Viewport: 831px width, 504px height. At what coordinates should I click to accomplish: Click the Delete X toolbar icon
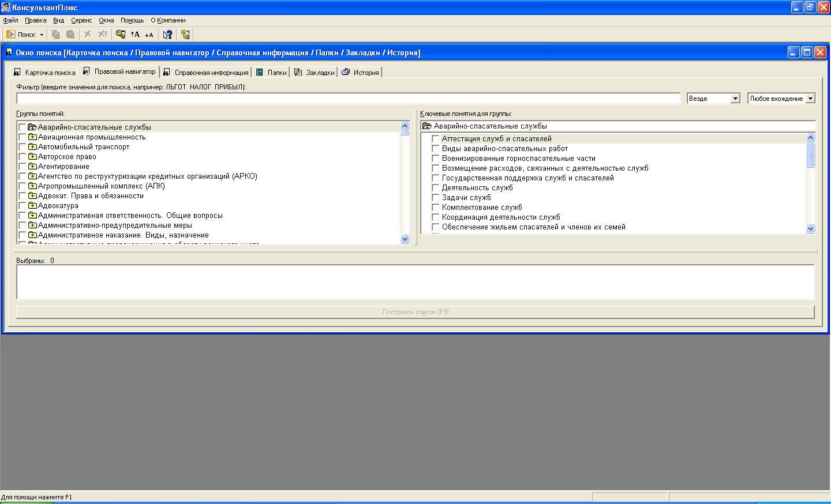pos(88,35)
